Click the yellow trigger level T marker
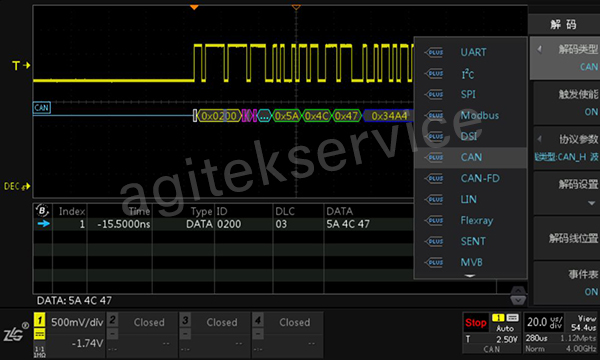 (x=21, y=66)
